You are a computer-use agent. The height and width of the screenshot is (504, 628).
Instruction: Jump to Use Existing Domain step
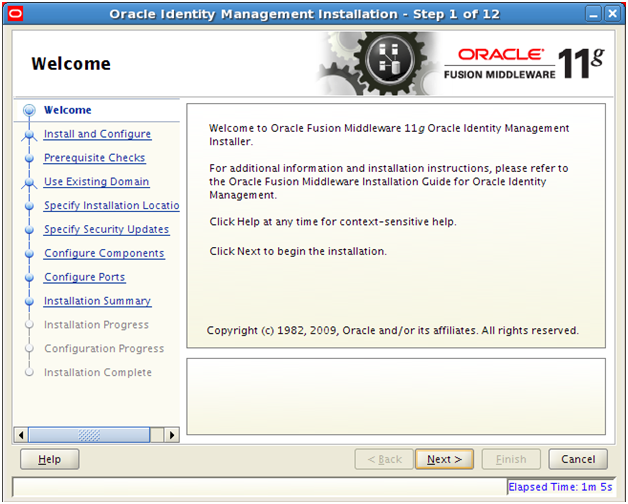97,181
